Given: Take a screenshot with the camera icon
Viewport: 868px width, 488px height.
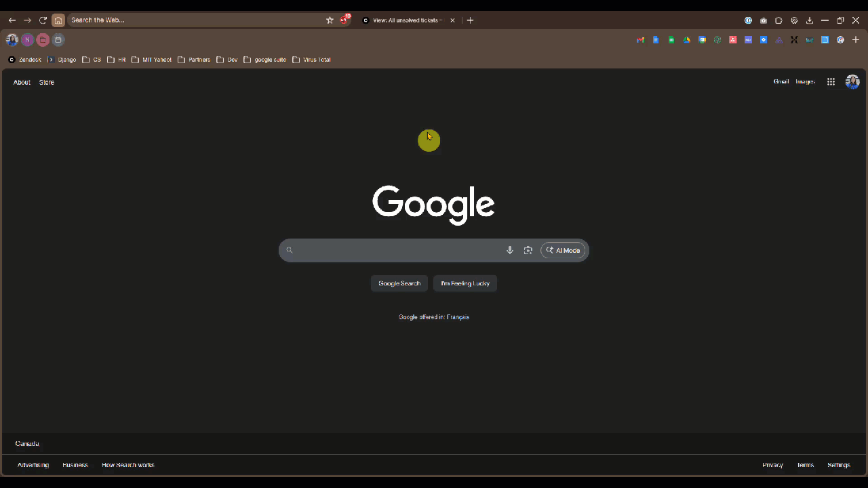Looking at the screenshot, I should [764, 20].
